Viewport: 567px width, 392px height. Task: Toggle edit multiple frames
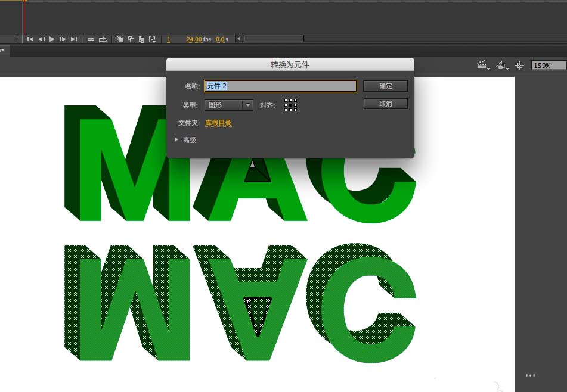point(141,39)
